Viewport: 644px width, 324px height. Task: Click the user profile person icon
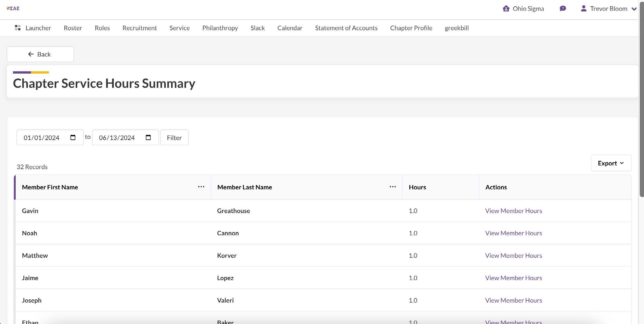tap(583, 9)
